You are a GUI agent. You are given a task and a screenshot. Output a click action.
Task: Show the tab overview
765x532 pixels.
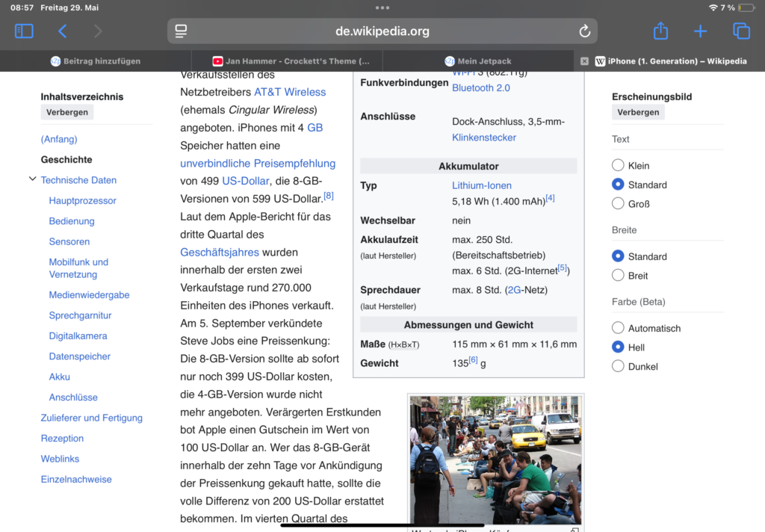point(741,31)
